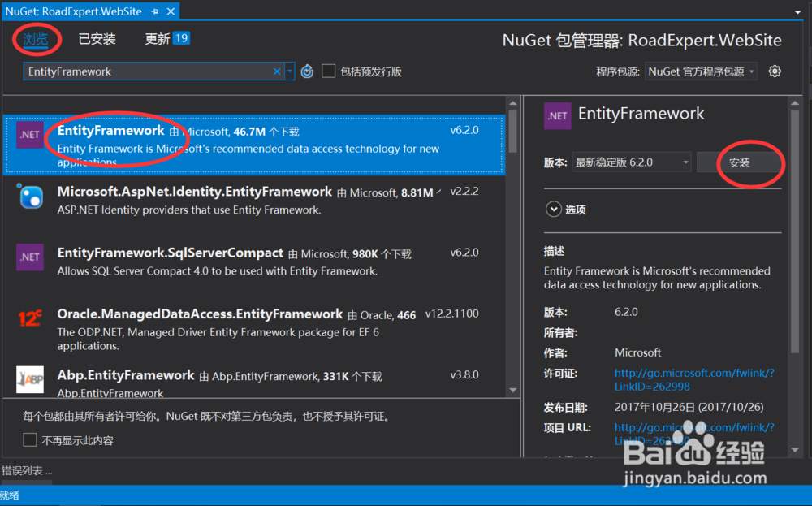This screenshot has width=812, height=506.
Task: Click the release date 2017/10/26 text
Action: click(x=689, y=407)
